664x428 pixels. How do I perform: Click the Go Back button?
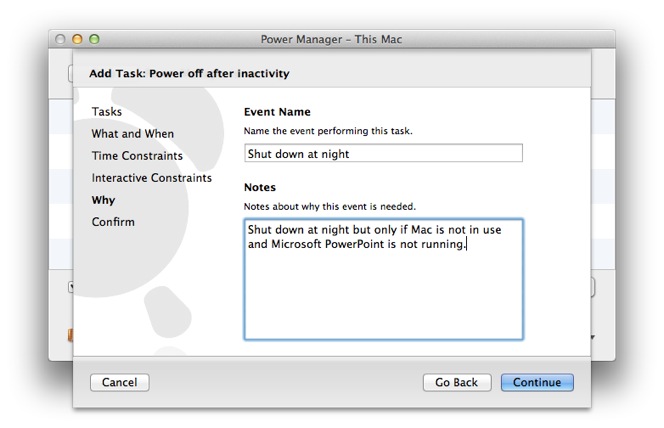[456, 382]
